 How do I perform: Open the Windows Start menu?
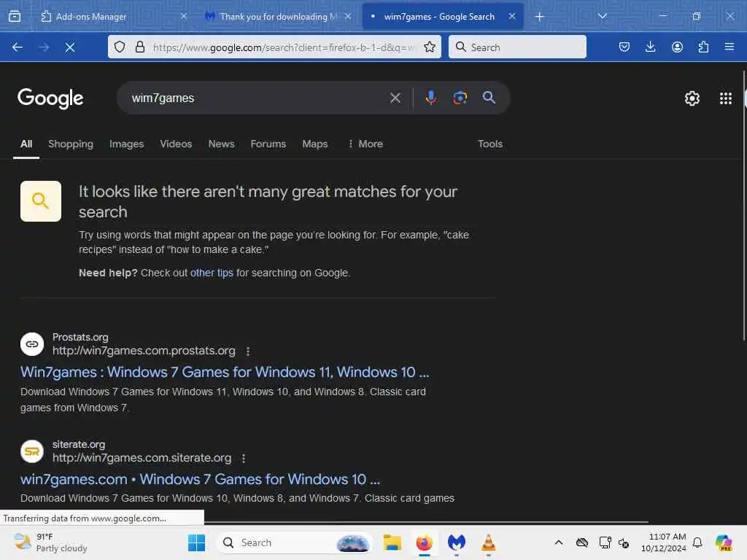click(196, 542)
